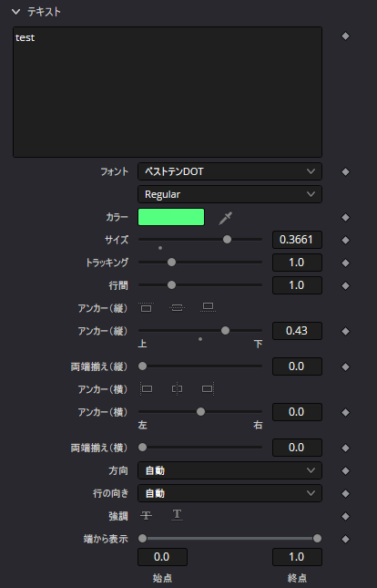377x588 pixels.
Task: Click the トラッキング slider handle
Action: (171, 263)
